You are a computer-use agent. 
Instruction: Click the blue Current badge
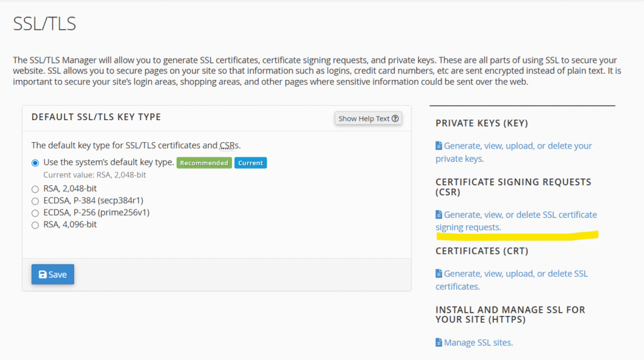click(x=250, y=163)
